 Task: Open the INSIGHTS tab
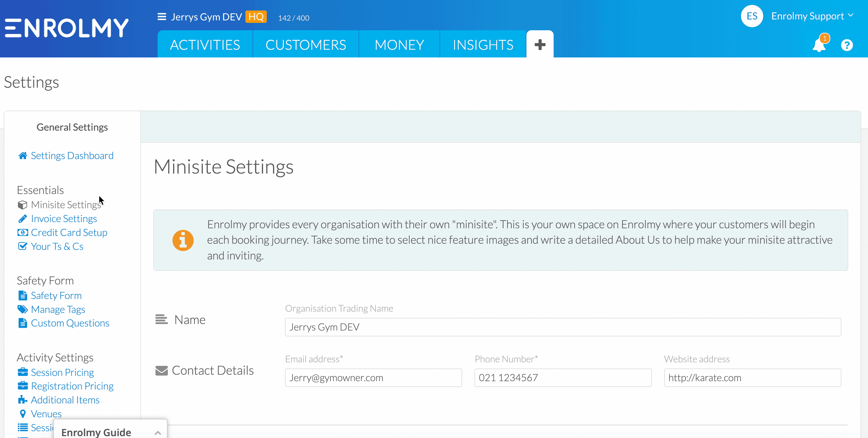pos(483,44)
